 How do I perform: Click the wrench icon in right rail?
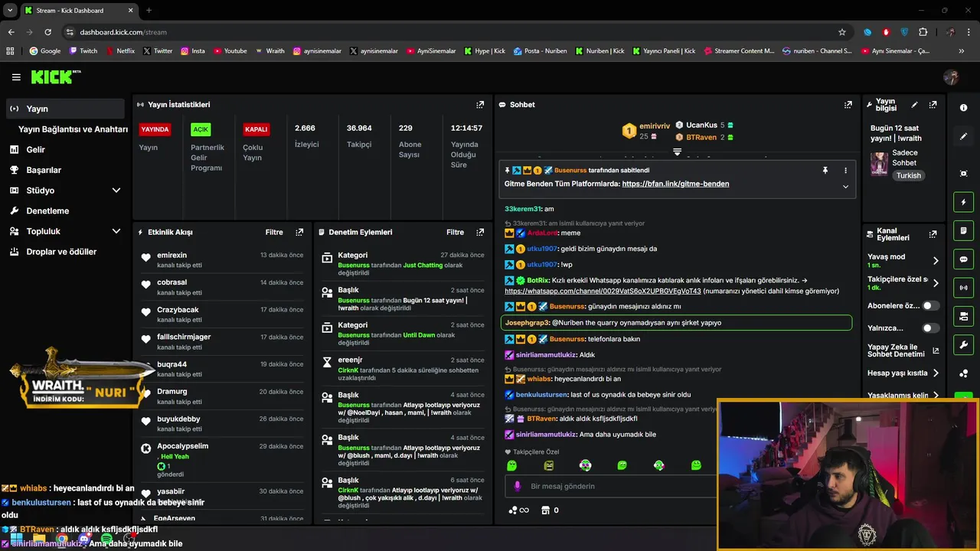963,344
